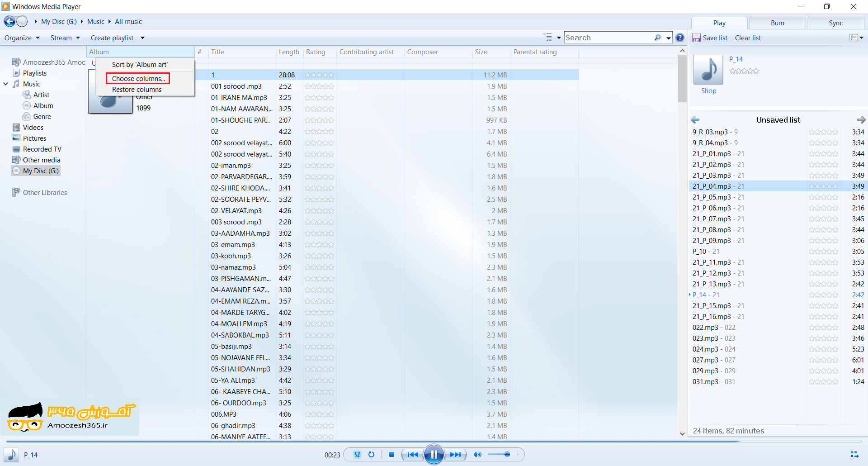Select track 21_P_04.mp3 in the playlist

(x=778, y=186)
